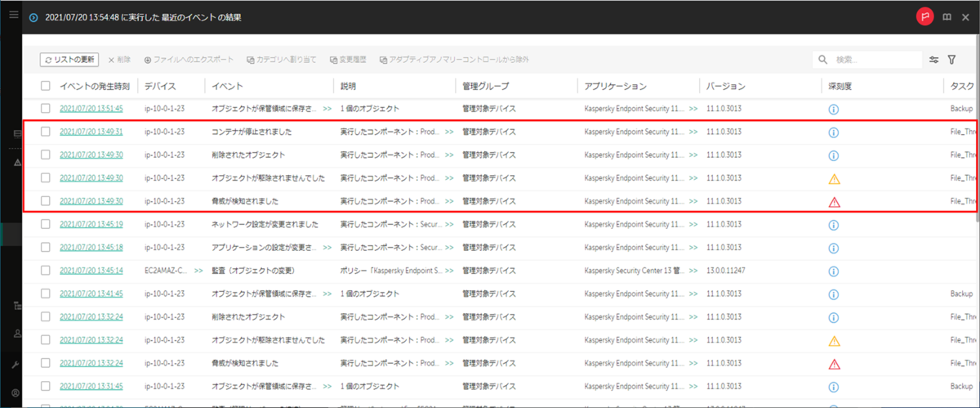The width and height of the screenshot is (980, 408).
Task: Click info severity icon for コンテナが停止されました
Action: (834, 132)
